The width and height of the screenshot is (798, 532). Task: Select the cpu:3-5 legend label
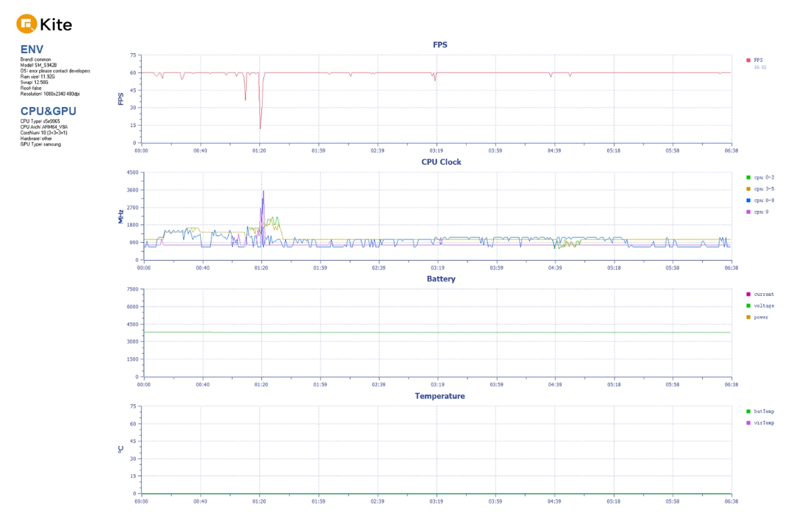point(763,189)
